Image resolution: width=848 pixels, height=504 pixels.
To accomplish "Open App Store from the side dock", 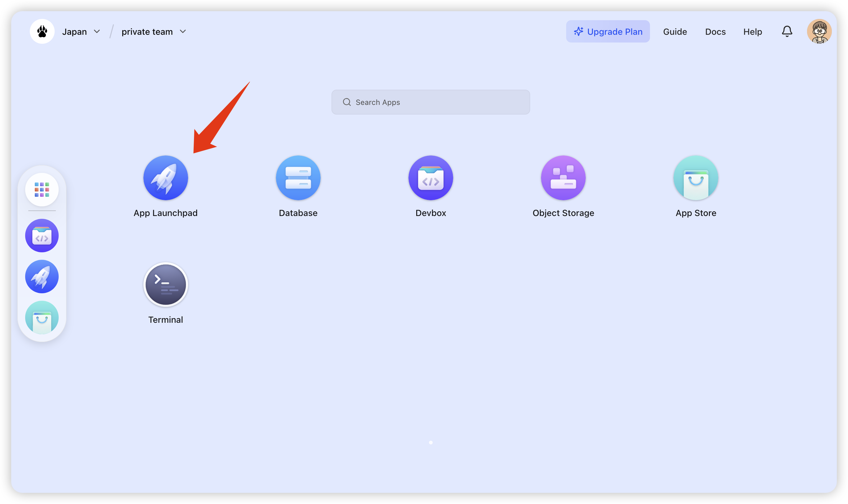I will click(42, 317).
